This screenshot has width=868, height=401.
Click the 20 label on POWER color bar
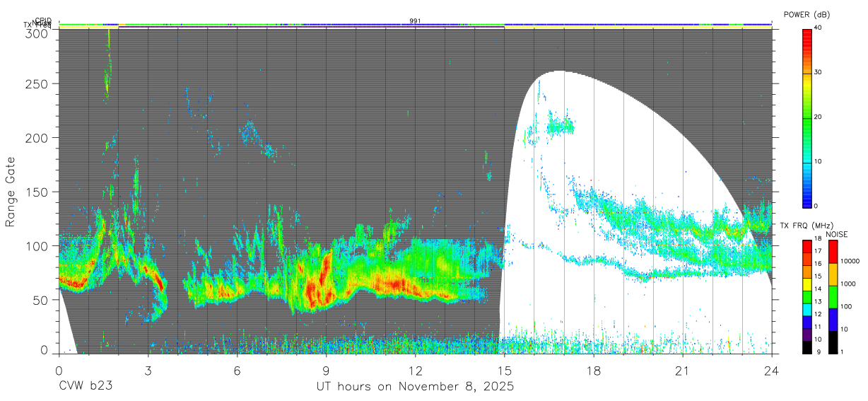click(816, 117)
